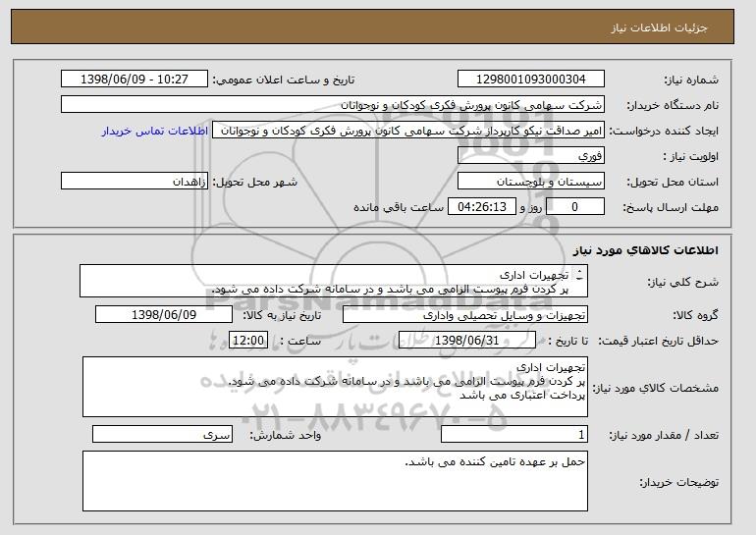Click the شهر محل تحویل label
Viewport: 756px width, 535px height.
(255, 182)
